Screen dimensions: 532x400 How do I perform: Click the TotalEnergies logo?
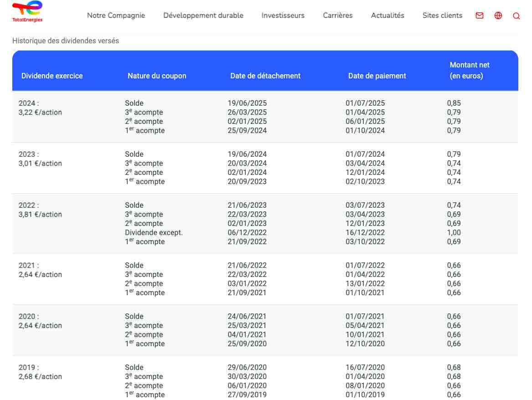pos(27,11)
